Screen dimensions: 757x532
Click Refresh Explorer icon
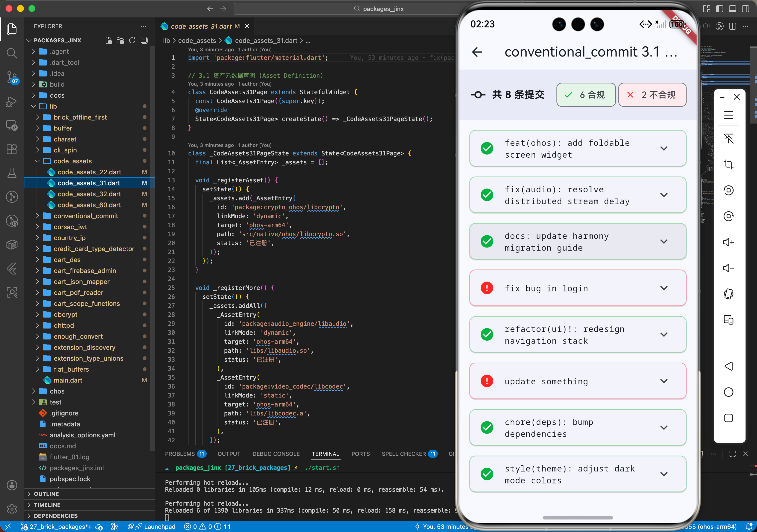coord(132,40)
